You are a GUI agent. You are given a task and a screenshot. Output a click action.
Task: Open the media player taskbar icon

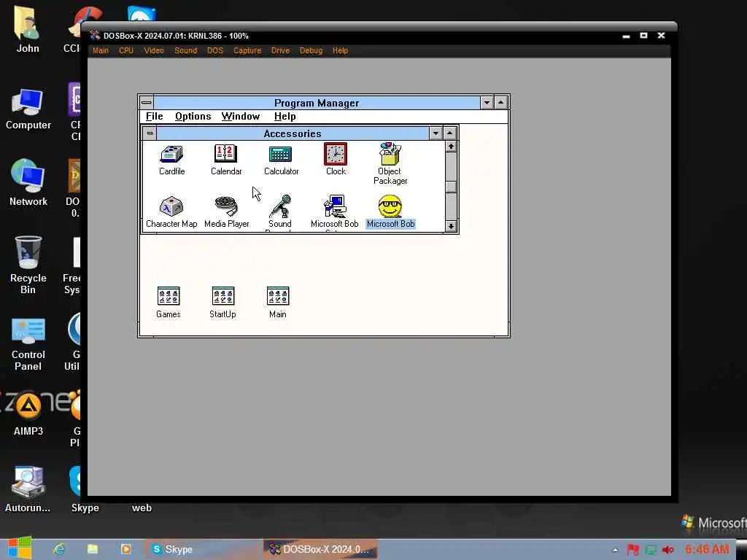click(125, 549)
